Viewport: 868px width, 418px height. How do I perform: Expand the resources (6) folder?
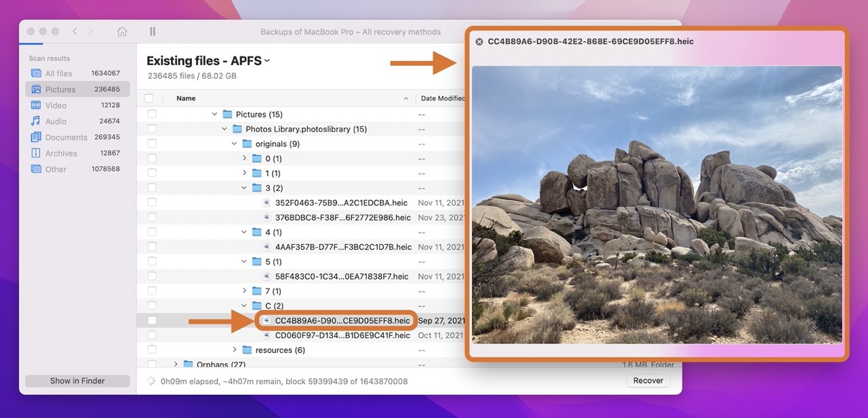(x=235, y=349)
